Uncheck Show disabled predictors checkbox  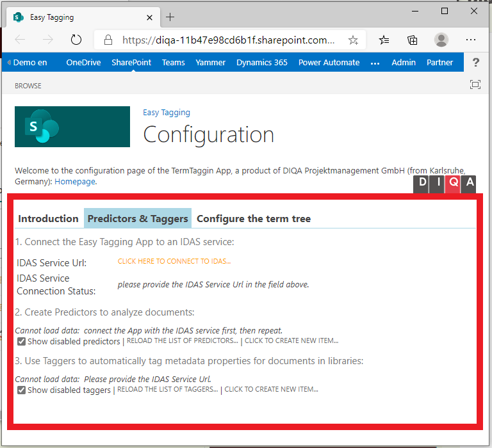[x=22, y=341]
